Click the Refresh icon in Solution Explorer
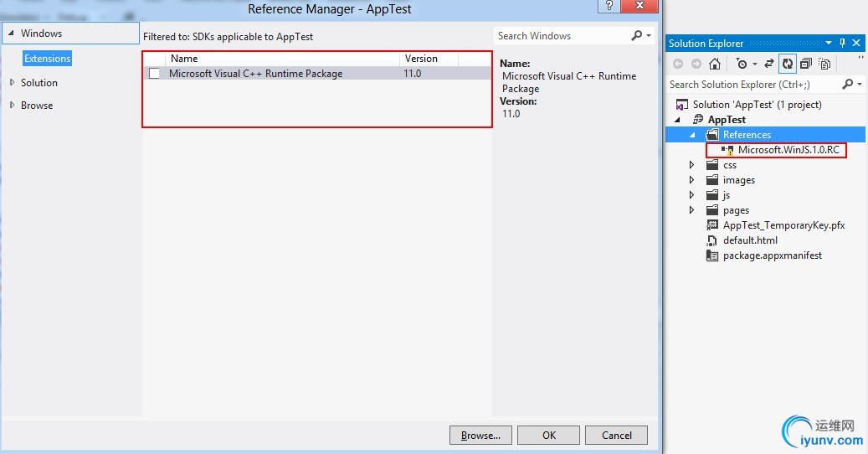 click(x=787, y=64)
